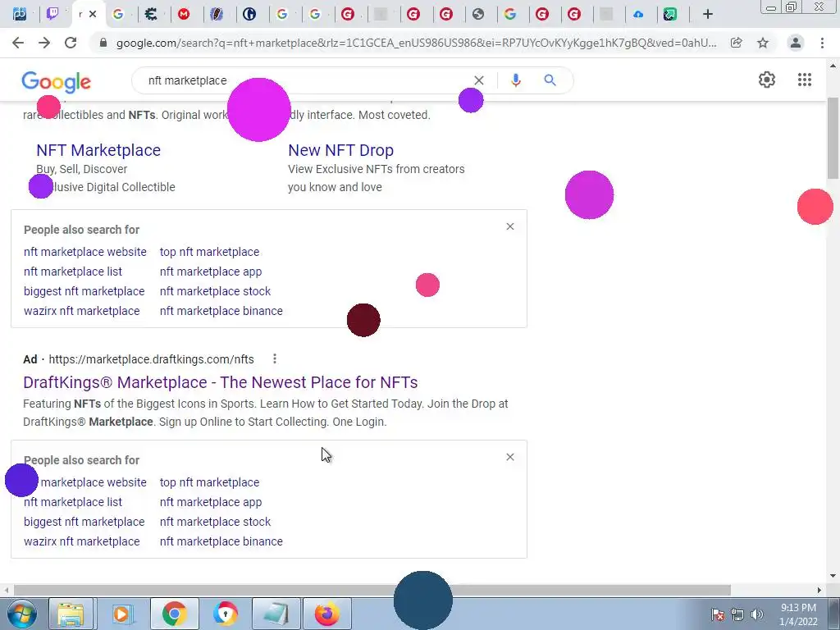Open the Chrome three-dot menu
This screenshot has height=630, width=840.
[x=822, y=43]
